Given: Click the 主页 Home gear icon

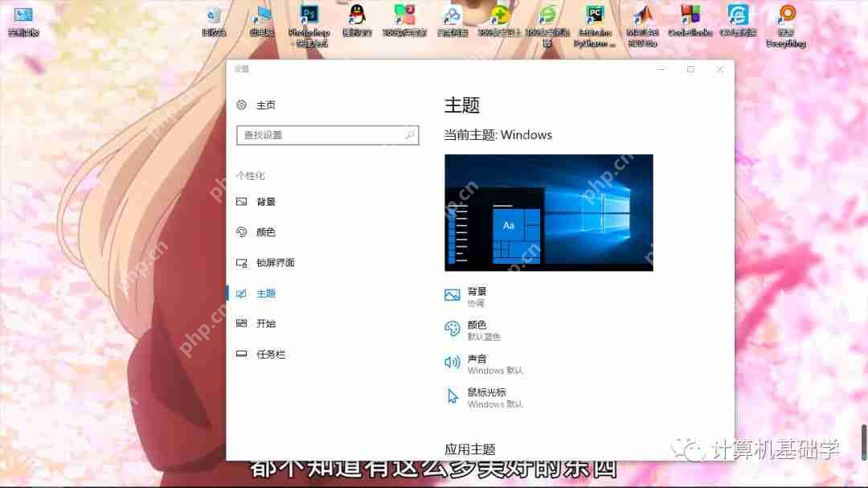Looking at the screenshot, I should pyautogui.click(x=241, y=105).
